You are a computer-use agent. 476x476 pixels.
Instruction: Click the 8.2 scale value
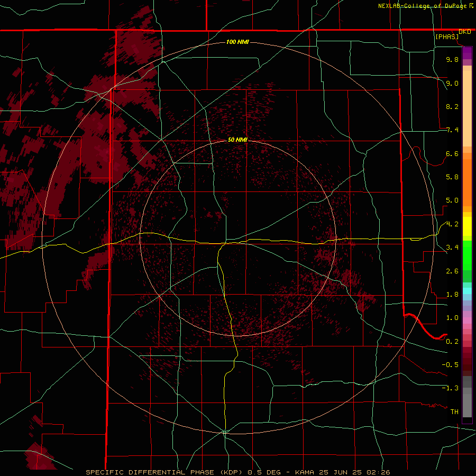pyautogui.click(x=452, y=106)
